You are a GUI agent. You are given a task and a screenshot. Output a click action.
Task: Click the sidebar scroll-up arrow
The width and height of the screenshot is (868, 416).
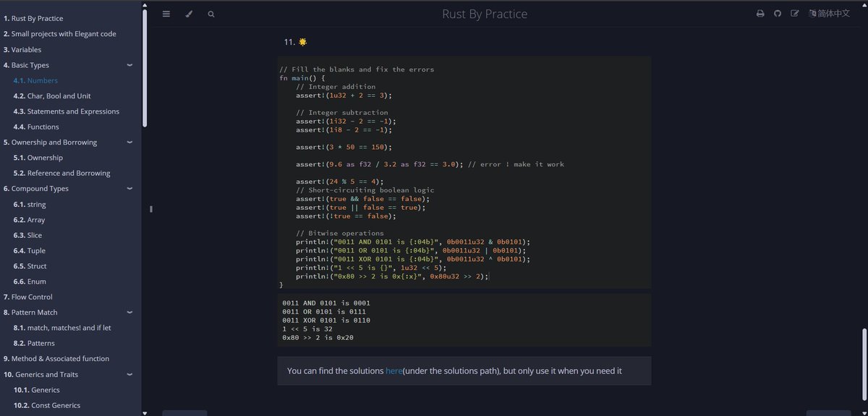tap(145, 4)
